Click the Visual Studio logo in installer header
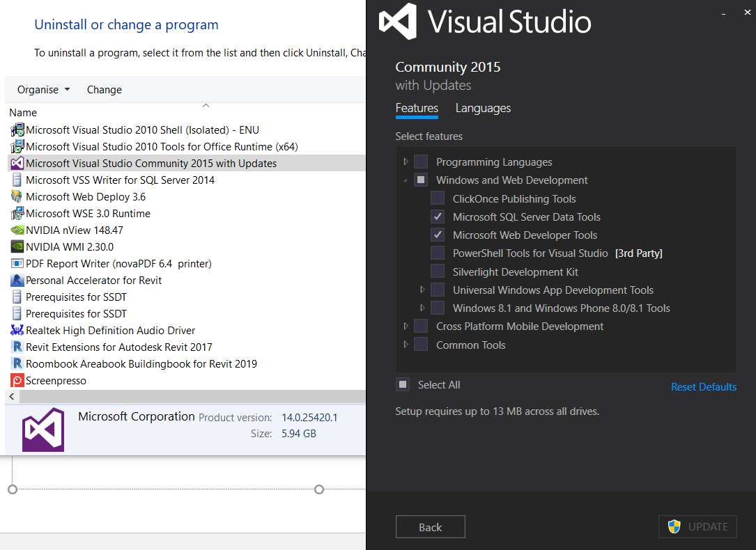This screenshot has height=550, width=756. [x=398, y=22]
